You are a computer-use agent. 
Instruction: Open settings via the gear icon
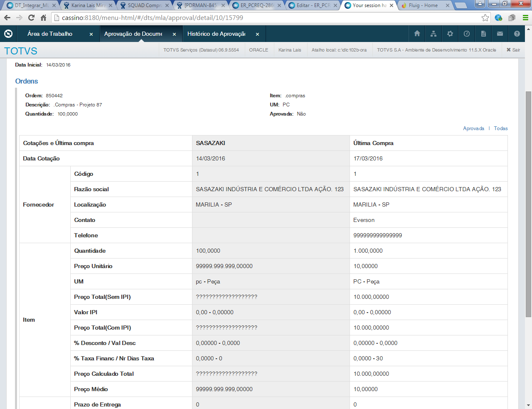point(450,34)
